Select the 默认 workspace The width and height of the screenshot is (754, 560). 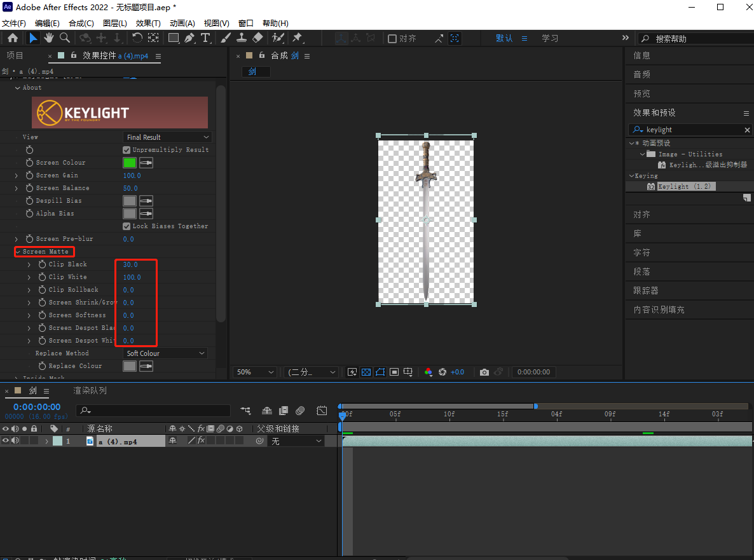click(x=504, y=38)
